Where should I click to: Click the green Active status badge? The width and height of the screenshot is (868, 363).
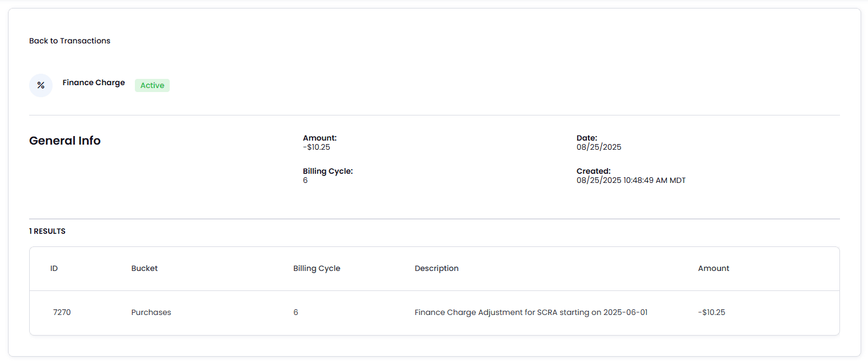152,85
